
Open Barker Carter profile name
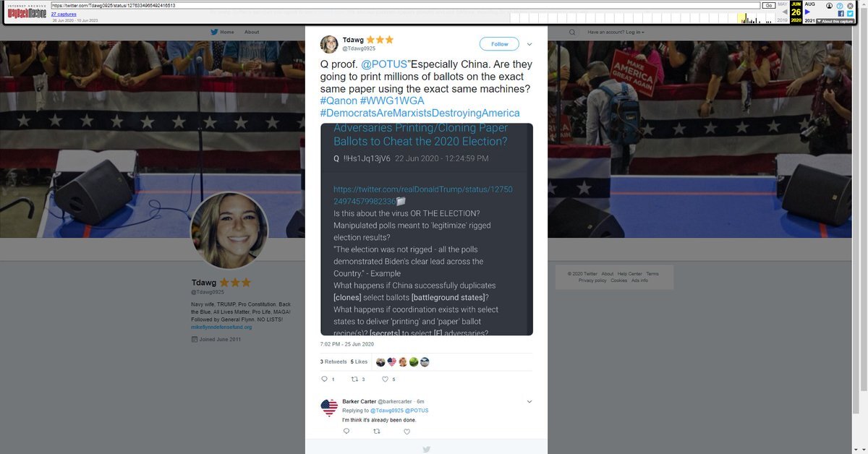pos(359,401)
